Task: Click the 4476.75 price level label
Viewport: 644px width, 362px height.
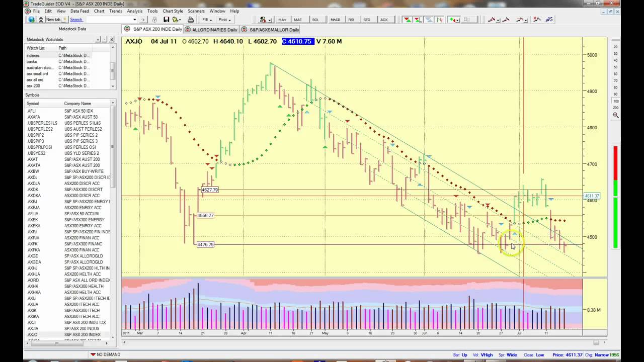Action: 205,244
